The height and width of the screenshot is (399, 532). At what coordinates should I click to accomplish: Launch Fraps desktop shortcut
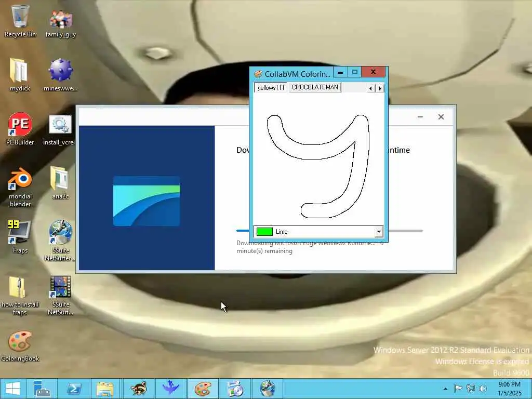coord(19,237)
